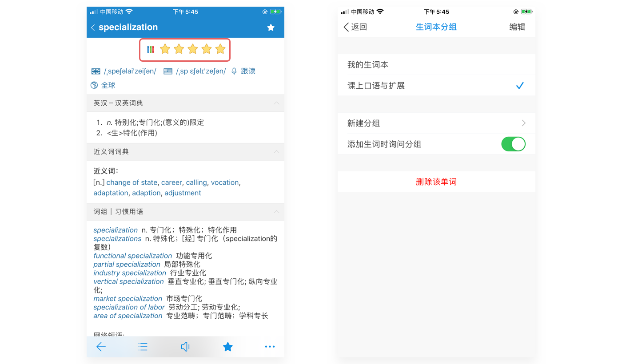622x364 pixels.
Task: Open synonym 'calling'
Action: 196,182
